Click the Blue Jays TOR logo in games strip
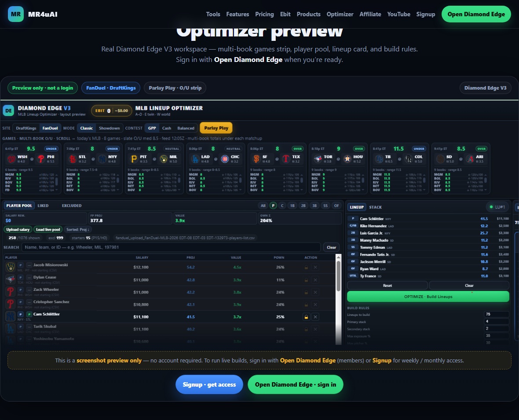The image size is (519, 420). [x=318, y=159]
